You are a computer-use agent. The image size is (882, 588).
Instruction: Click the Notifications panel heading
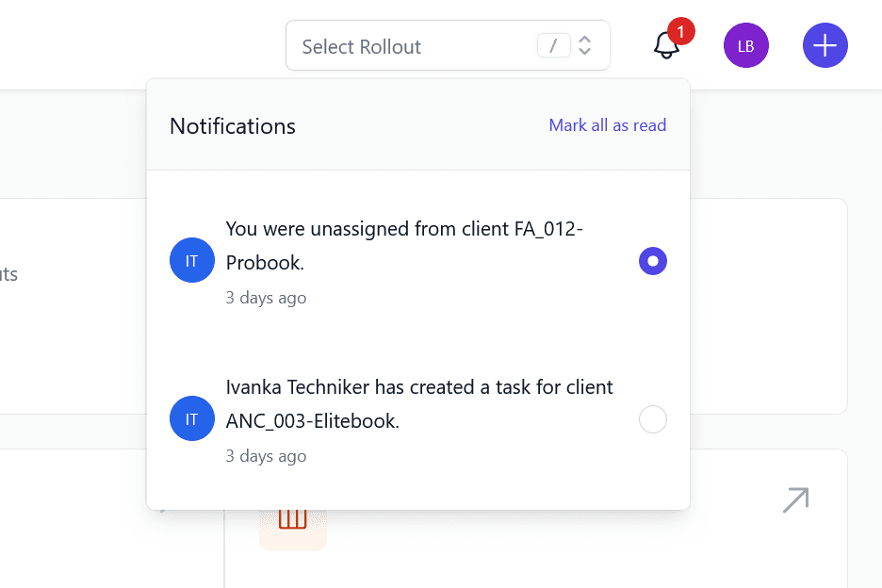232,126
